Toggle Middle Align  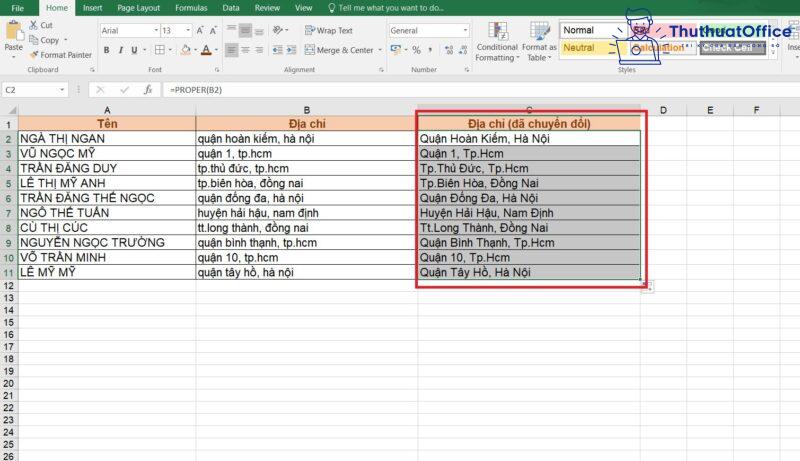click(x=245, y=31)
